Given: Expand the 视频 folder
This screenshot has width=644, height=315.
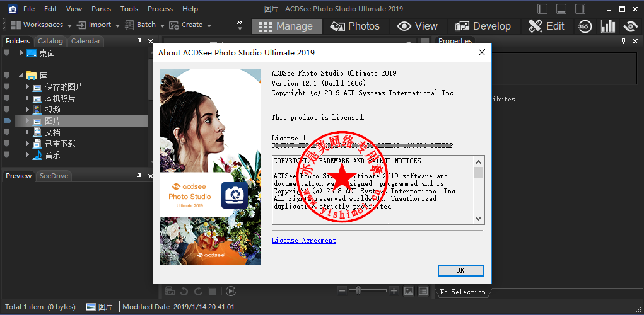Looking at the screenshot, I should (27, 110).
